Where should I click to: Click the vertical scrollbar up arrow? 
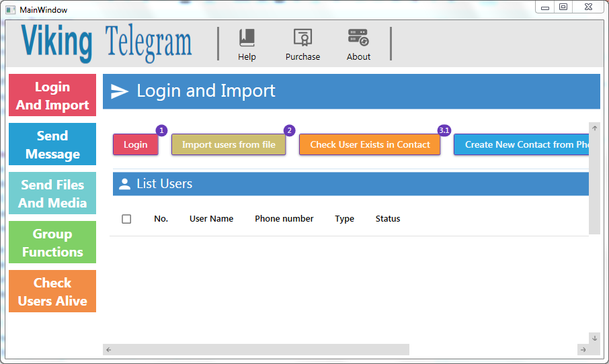[x=595, y=128]
